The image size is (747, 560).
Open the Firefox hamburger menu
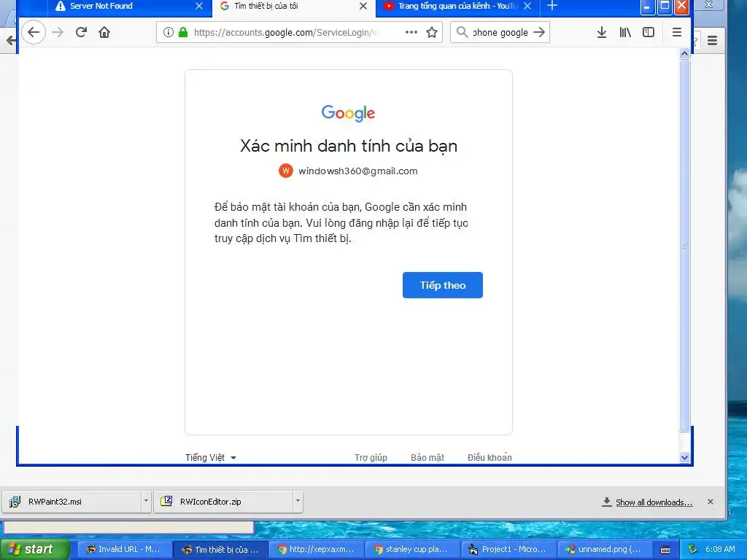(676, 32)
